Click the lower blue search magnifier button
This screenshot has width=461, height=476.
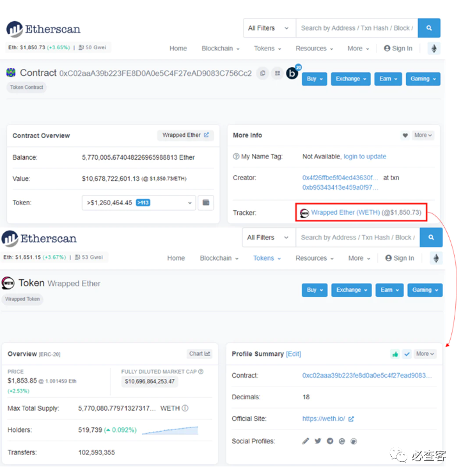(x=431, y=238)
